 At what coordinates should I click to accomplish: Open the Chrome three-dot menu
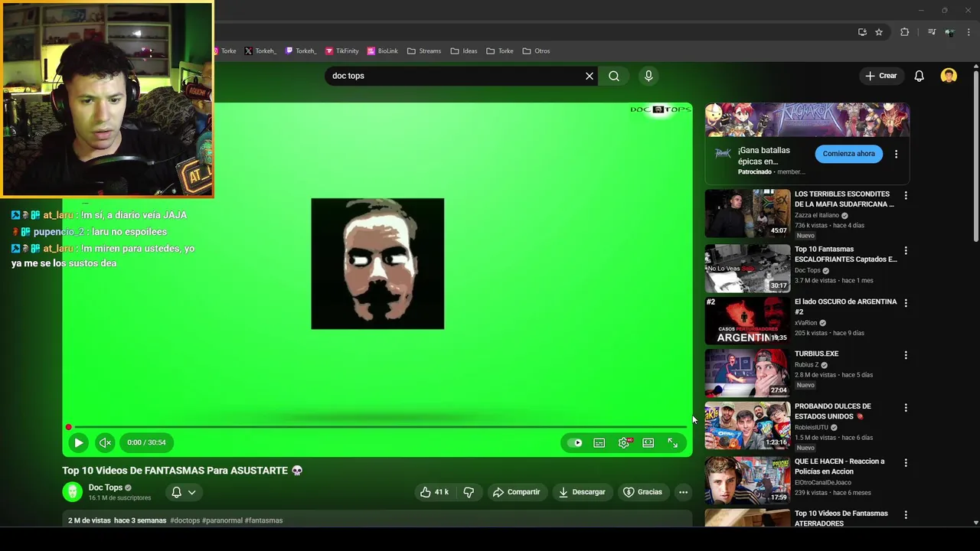969,32
